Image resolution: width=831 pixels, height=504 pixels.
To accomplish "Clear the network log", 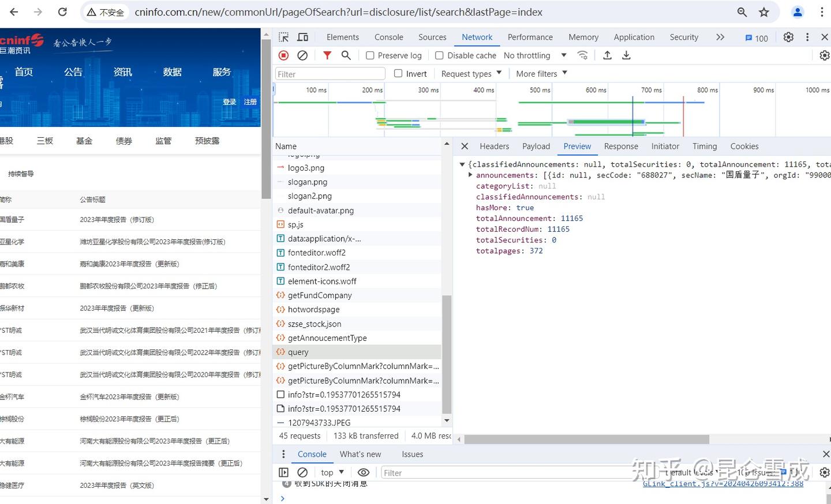I will point(302,55).
